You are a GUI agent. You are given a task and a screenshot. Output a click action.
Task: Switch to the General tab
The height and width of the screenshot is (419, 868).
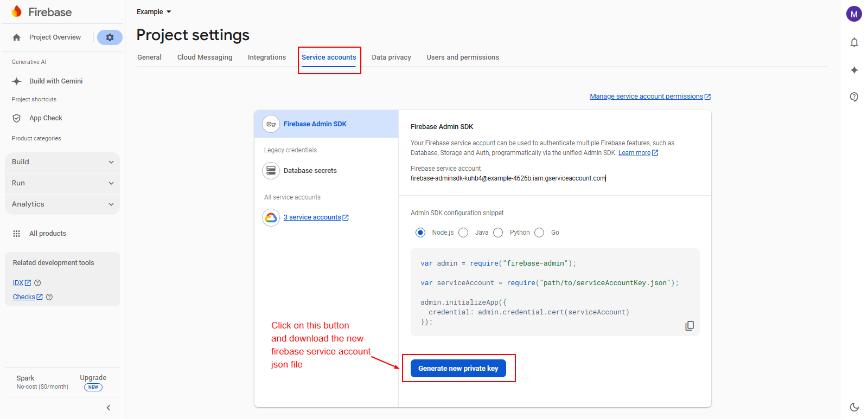(149, 57)
